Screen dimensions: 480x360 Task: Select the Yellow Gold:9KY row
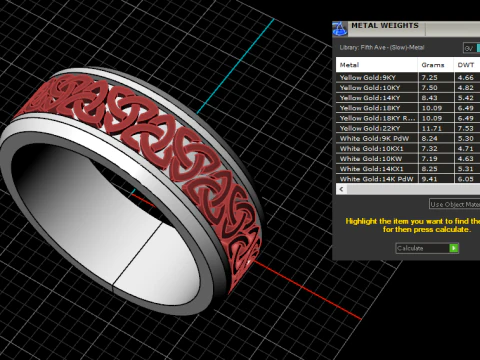point(408,77)
